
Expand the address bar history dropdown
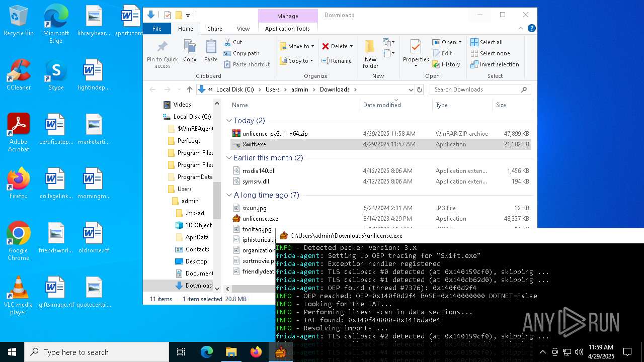(411, 89)
